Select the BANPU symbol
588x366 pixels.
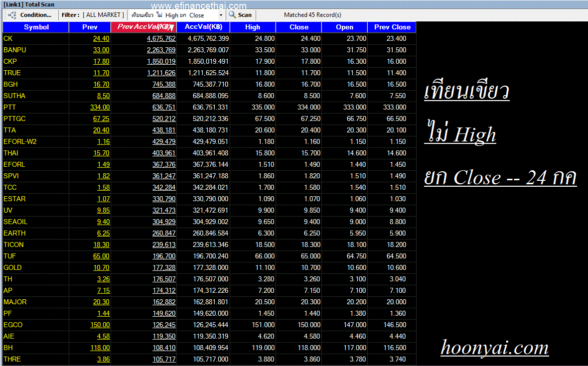14,50
